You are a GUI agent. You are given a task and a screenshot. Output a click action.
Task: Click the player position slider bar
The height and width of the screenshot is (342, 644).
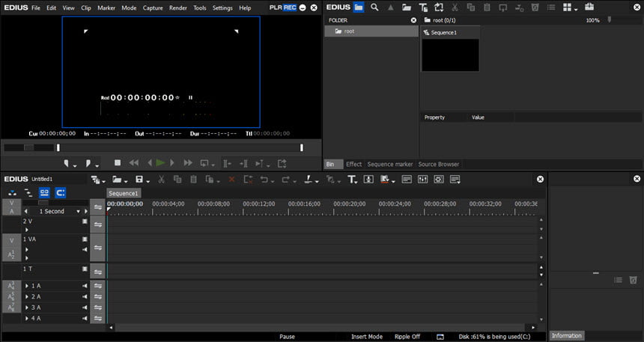pos(180,147)
